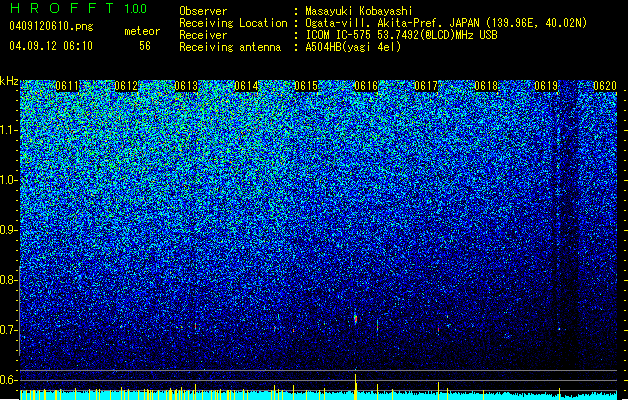This screenshot has height=400, width=629.
Task: Select the 0.6 frequency axis label
Action: click(9, 380)
